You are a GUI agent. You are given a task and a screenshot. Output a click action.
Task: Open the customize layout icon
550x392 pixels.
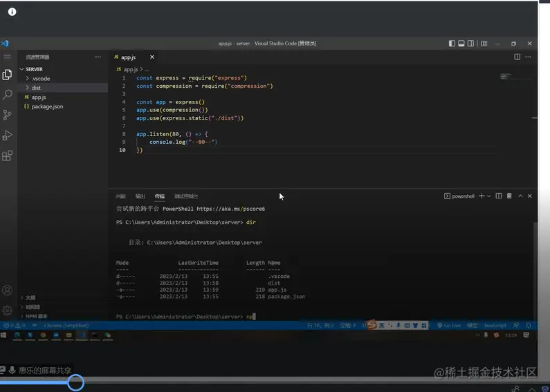click(x=484, y=44)
